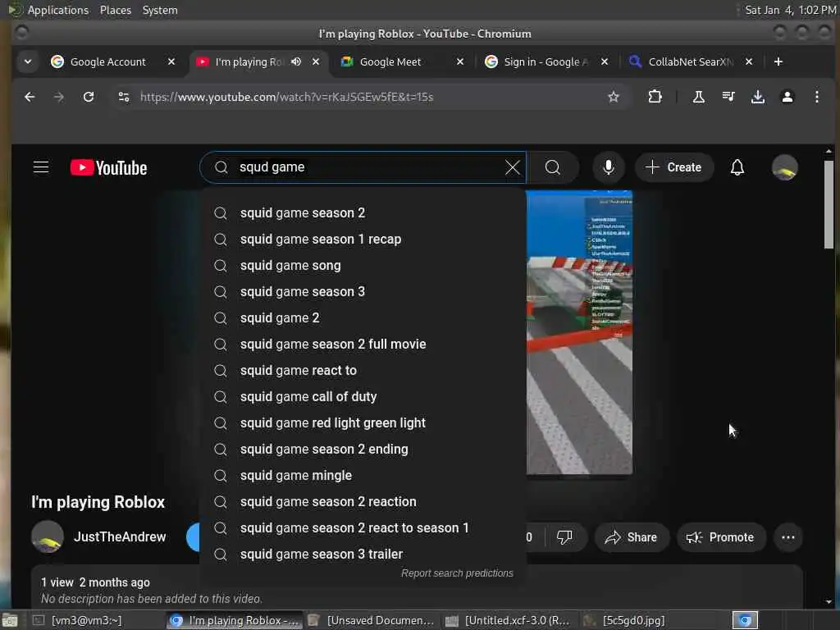Pick squid game season 2 reaction
This screenshot has height=630, width=840.
coord(363,501)
